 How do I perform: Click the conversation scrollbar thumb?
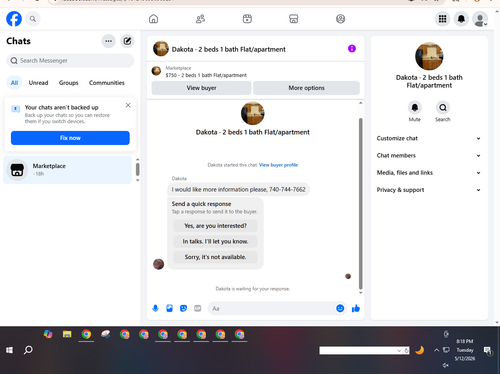[360, 203]
